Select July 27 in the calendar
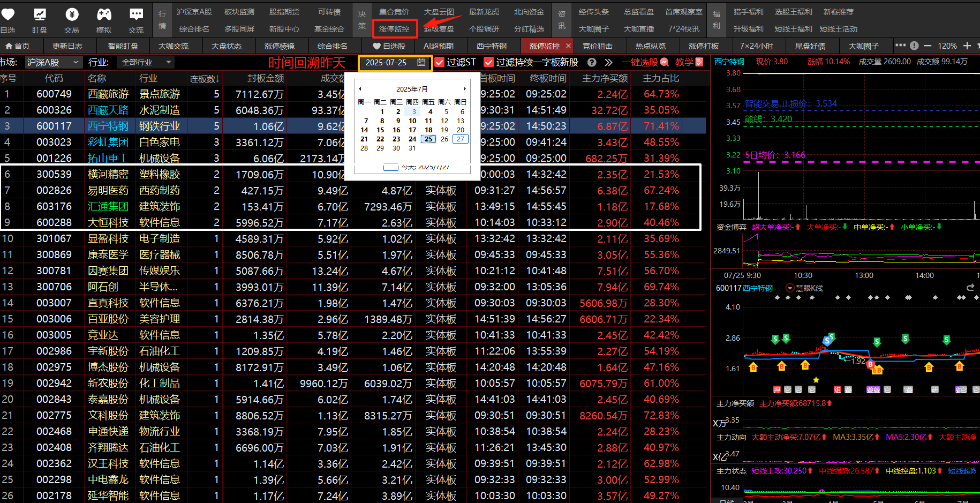 [x=461, y=139]
